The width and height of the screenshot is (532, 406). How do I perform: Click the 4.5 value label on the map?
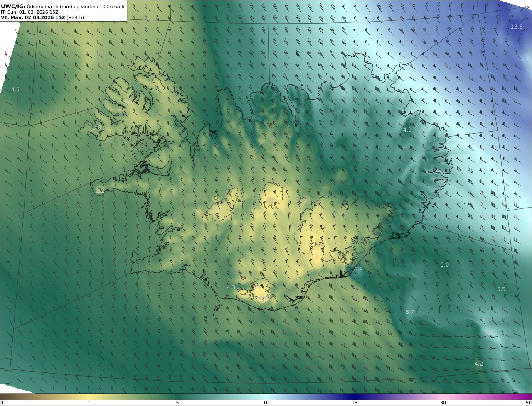point(15,89)
